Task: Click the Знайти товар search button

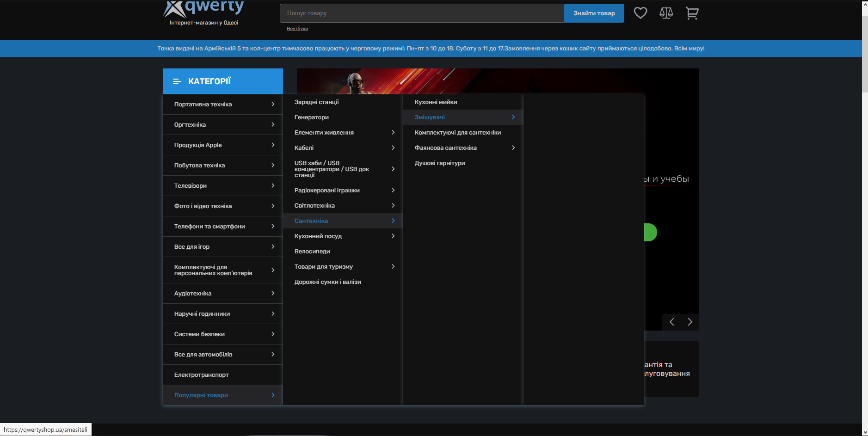Action: 594,13
